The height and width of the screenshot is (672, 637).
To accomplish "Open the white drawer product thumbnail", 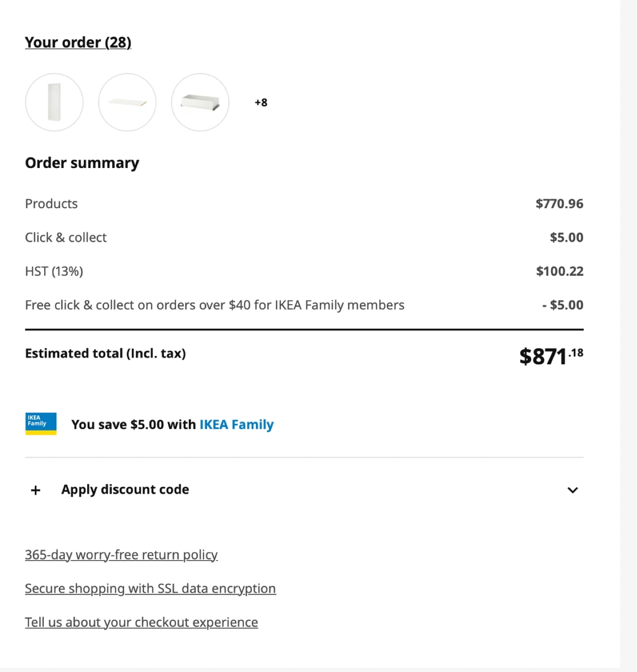I will point(200,102).
